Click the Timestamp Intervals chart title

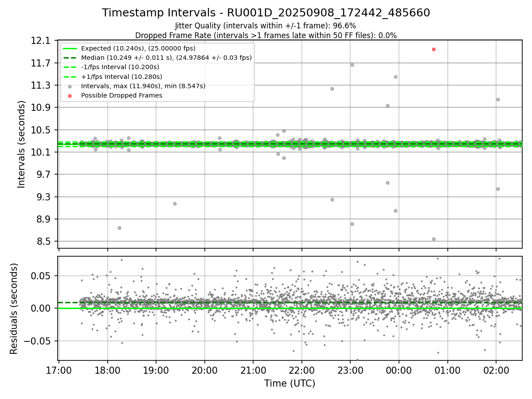(266, 13)
